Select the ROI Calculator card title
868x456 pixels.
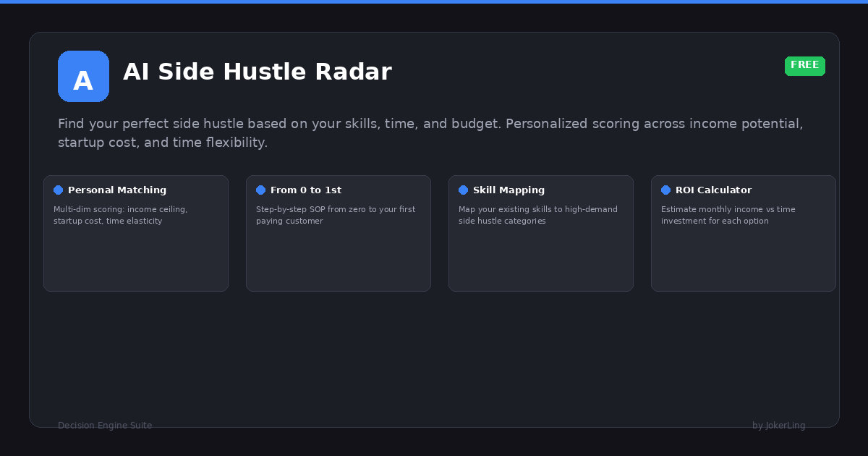(x=714, y=190)
